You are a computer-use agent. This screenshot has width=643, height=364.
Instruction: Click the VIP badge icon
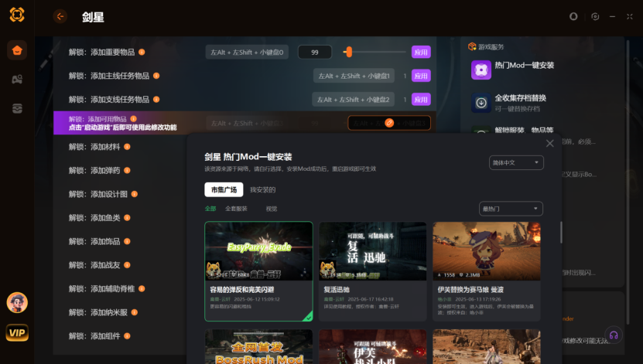click(16, 333)
